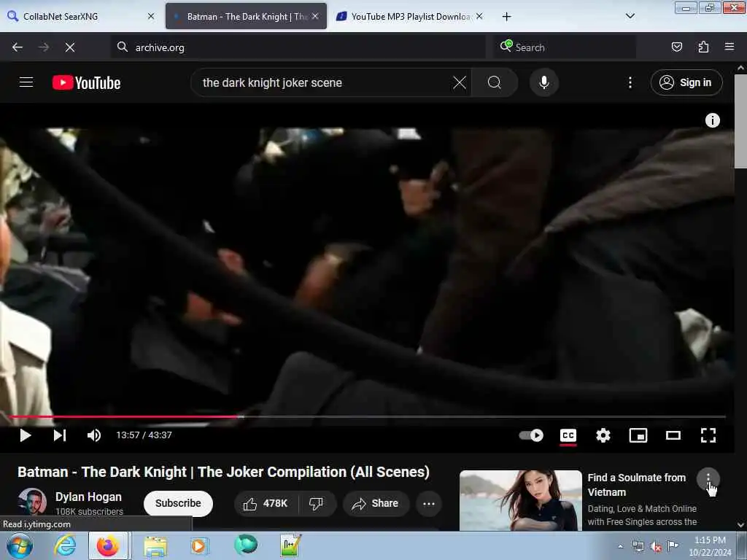Sign in to YouTube

tap(686, 82)
